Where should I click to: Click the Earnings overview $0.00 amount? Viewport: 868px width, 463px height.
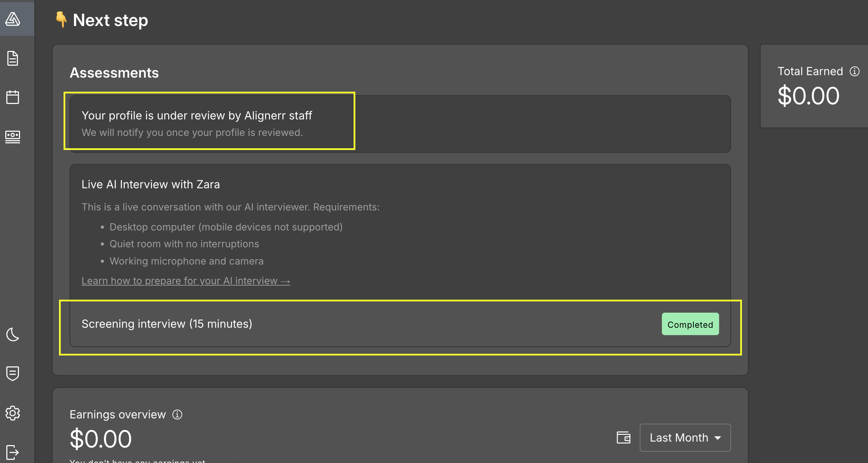coord(101,439)
